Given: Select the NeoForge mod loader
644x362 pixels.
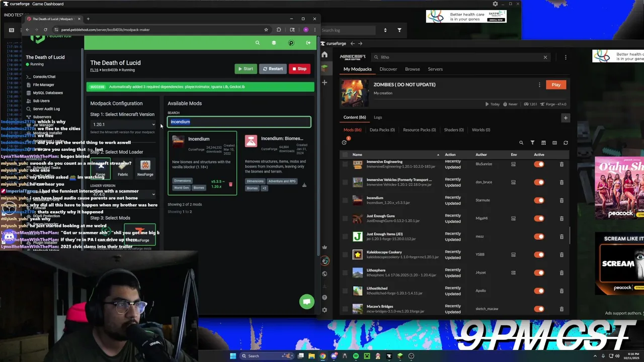Looking at the screenshot, I should (x=145, y=168).
